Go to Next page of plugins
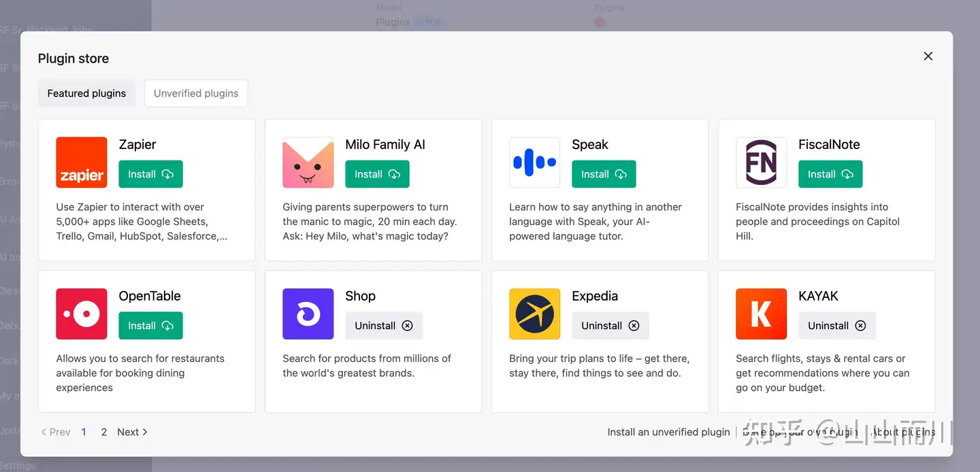 point(133,432)
